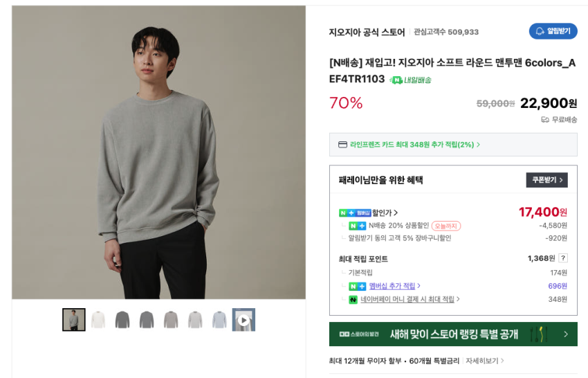Expand 라인프렌즈 카드 추가 적립 details
588x378 pixels.
click(478, 145)
